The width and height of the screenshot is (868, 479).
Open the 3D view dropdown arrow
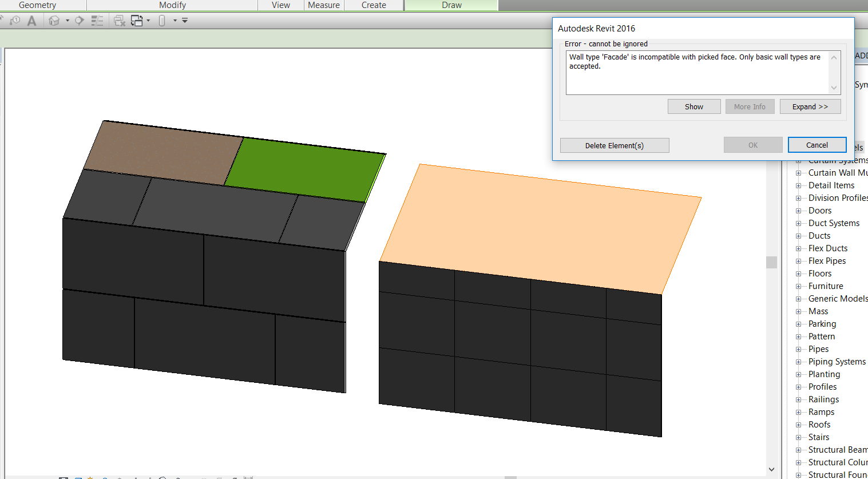click(68, 21)
